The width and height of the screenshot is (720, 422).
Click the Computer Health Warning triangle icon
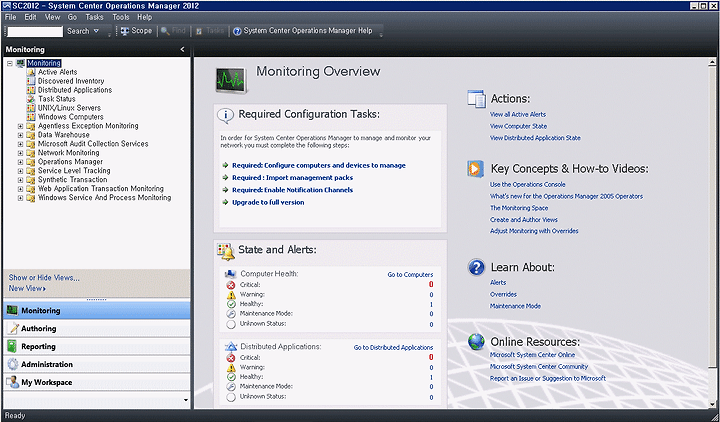point(231,294)
